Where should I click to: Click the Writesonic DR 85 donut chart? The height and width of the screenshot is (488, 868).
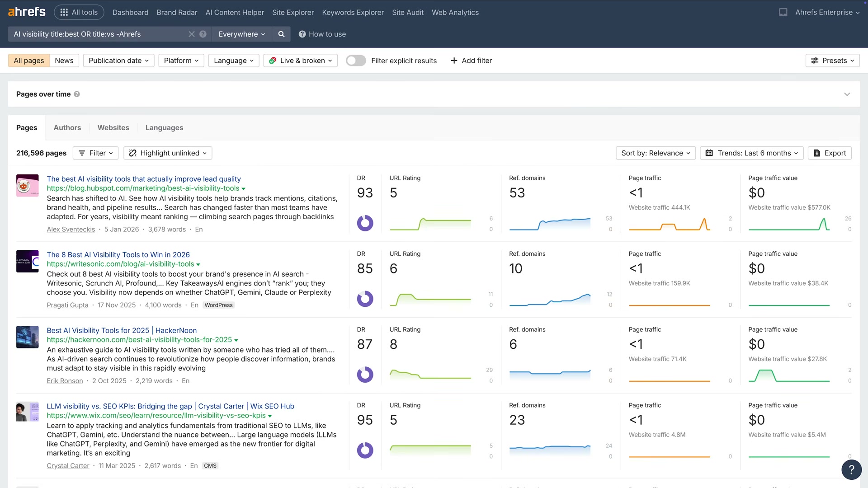365,299
